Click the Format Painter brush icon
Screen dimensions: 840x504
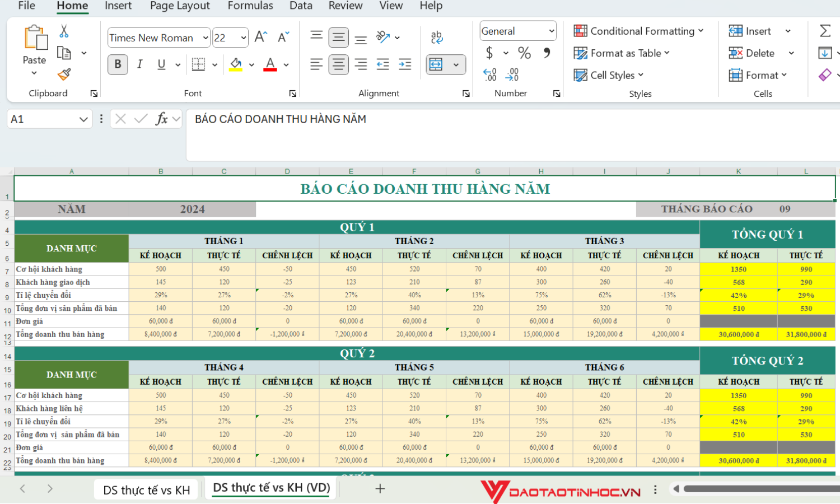tap(64, 74)
